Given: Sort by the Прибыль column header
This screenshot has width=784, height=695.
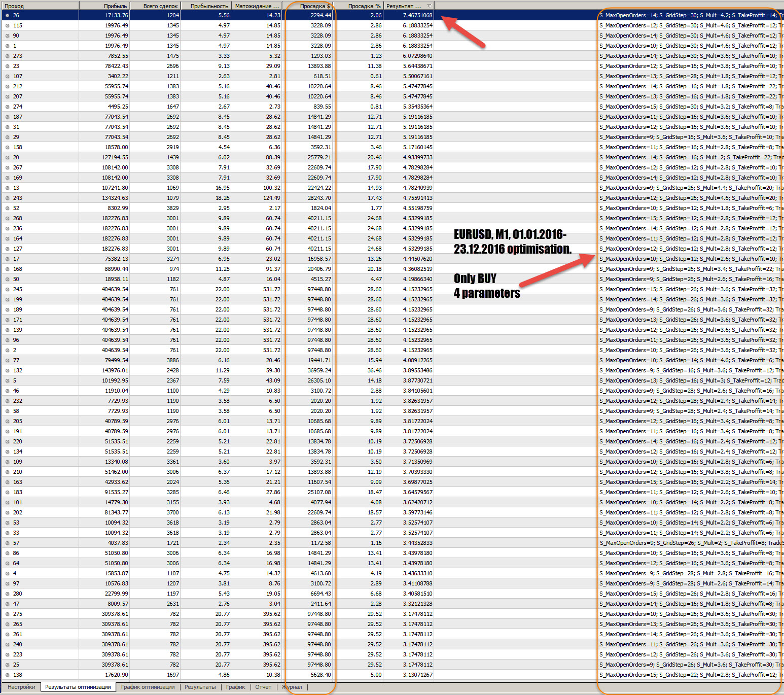Looking at the screenshot, I should (104, 6).
